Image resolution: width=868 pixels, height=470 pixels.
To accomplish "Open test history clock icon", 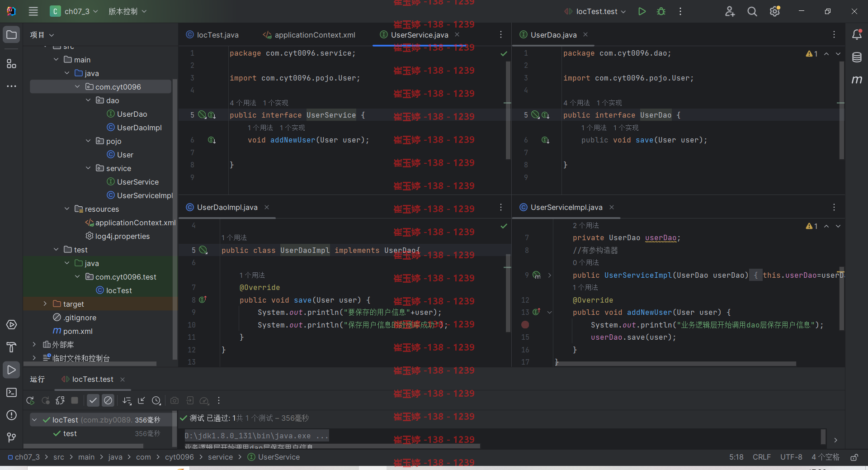I will pyautogui.click(x=156, y=400).
